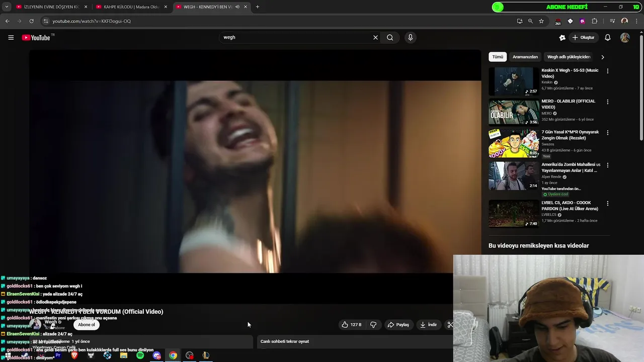The width and height of the screenshot is (644, 362).
Task: Open a new browser tab with plus
Action: (x=258, y=7)
